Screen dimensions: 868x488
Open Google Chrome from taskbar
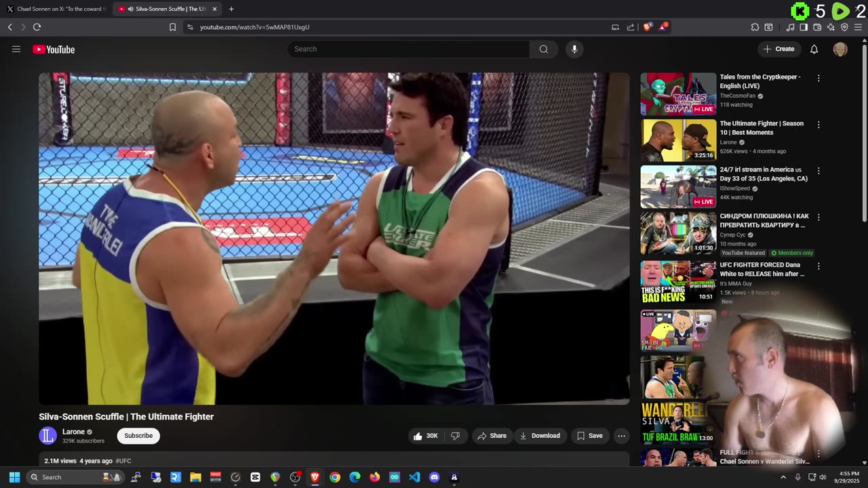coord(335,477)
